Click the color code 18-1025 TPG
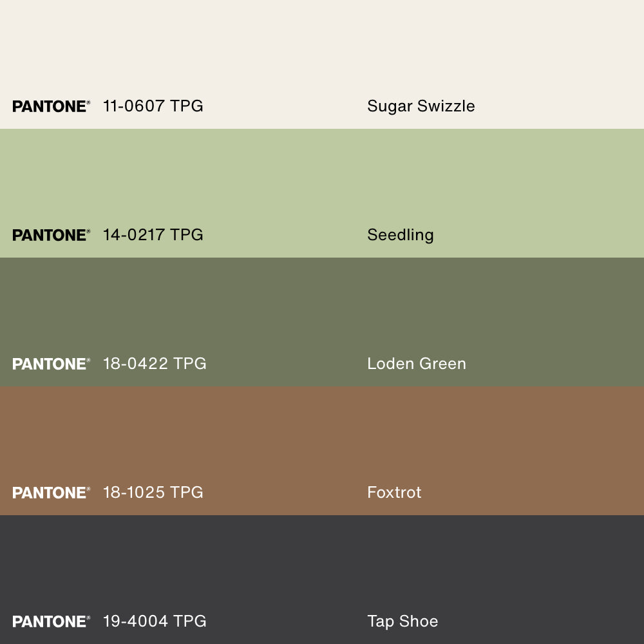 tap(153, 493)
